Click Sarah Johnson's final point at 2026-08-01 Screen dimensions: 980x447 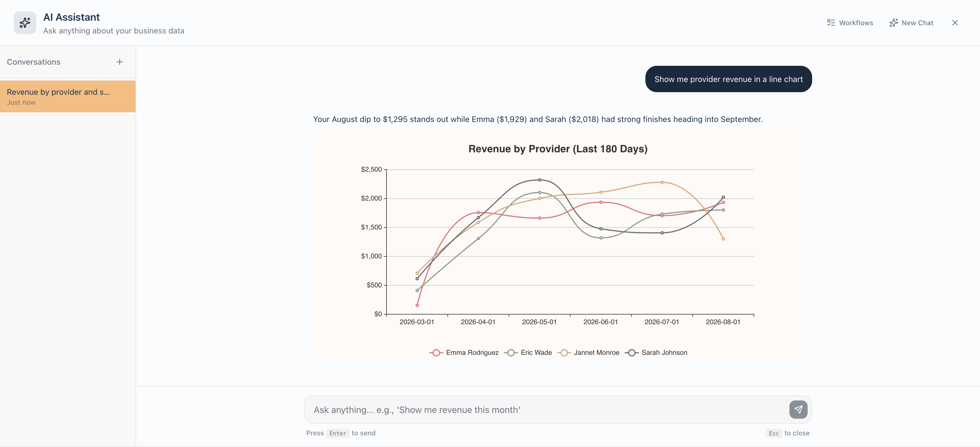(x=723, y=197)
